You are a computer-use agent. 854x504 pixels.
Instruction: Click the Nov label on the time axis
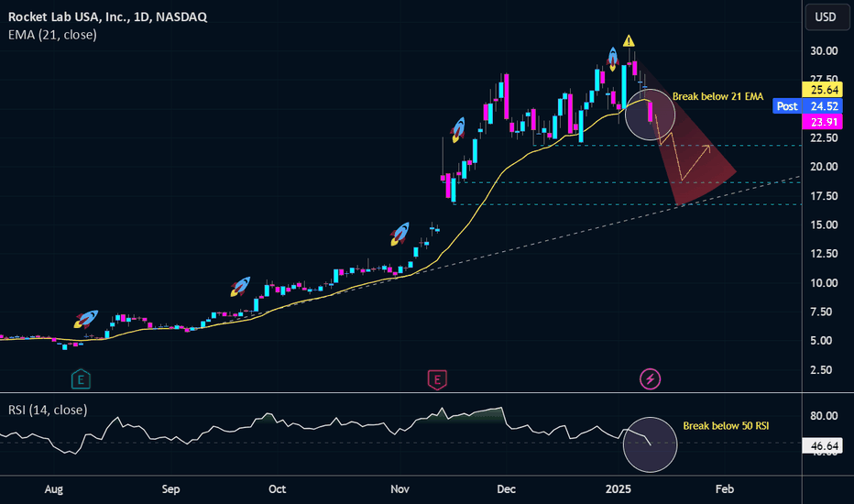(400, 488)
